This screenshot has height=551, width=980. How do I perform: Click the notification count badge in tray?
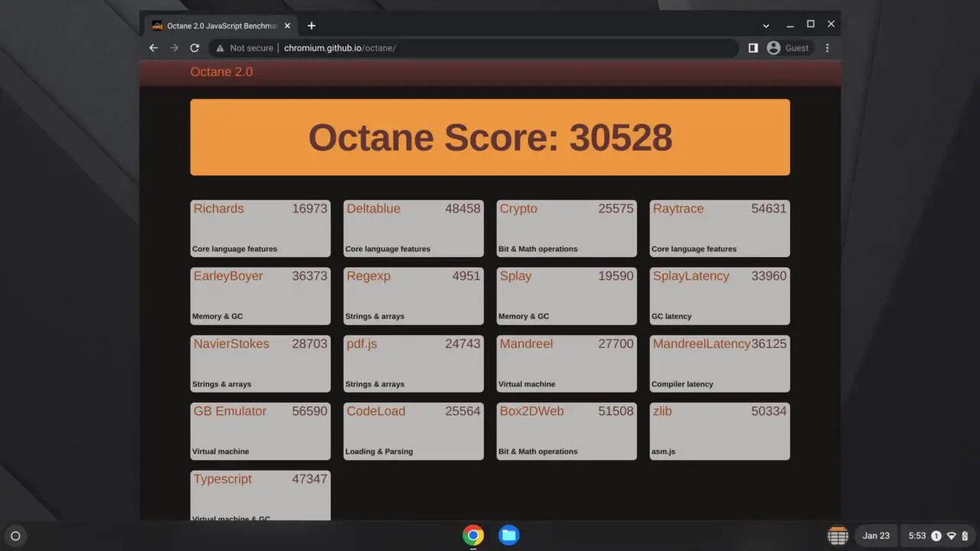(936, 536)
